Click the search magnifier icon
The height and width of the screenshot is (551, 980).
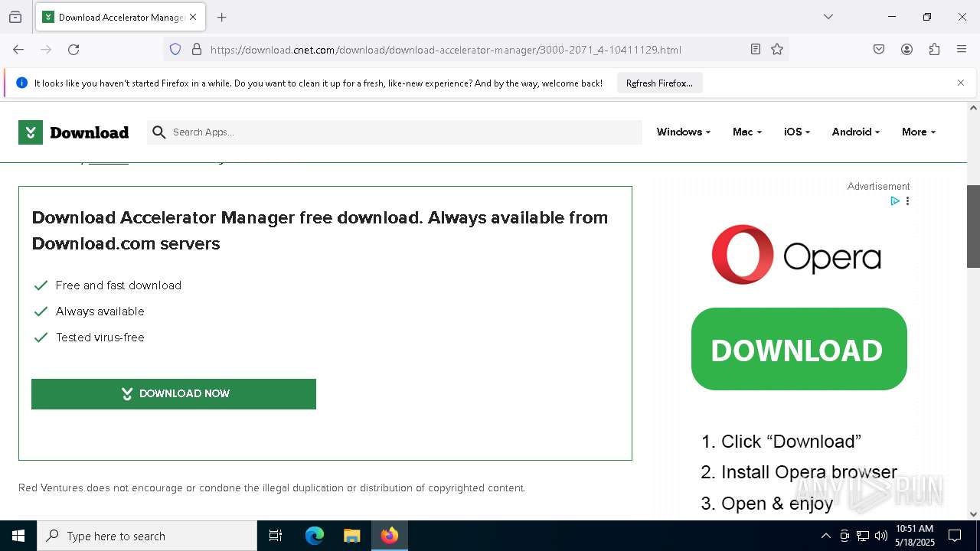coord(159,132)
